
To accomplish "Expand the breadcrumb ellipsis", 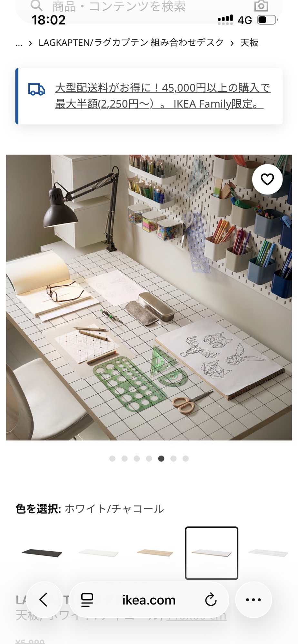I will point(19,43).
